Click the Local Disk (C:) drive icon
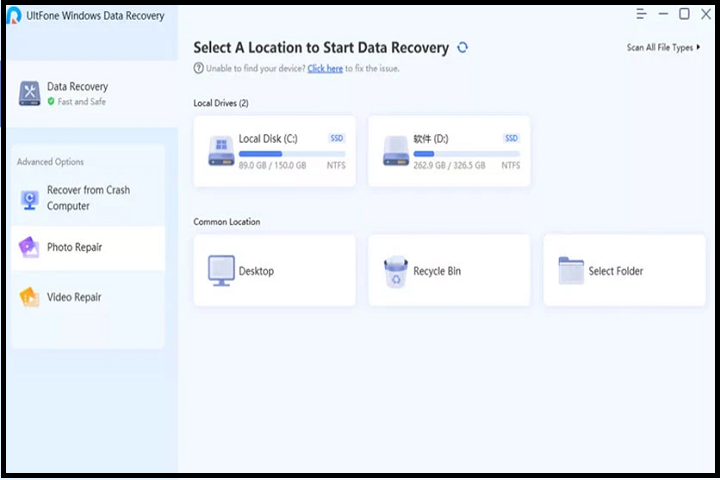 [220, 151]
